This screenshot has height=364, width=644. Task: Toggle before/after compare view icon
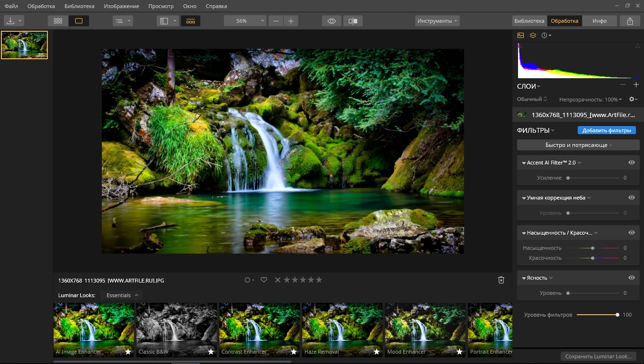coord(353,21)
